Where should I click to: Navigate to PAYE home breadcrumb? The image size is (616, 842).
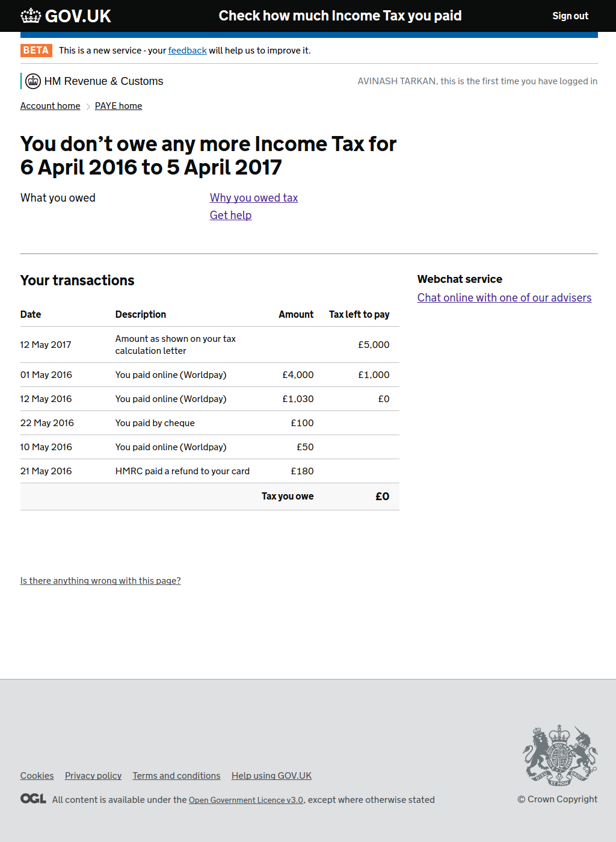coord(119,106)
